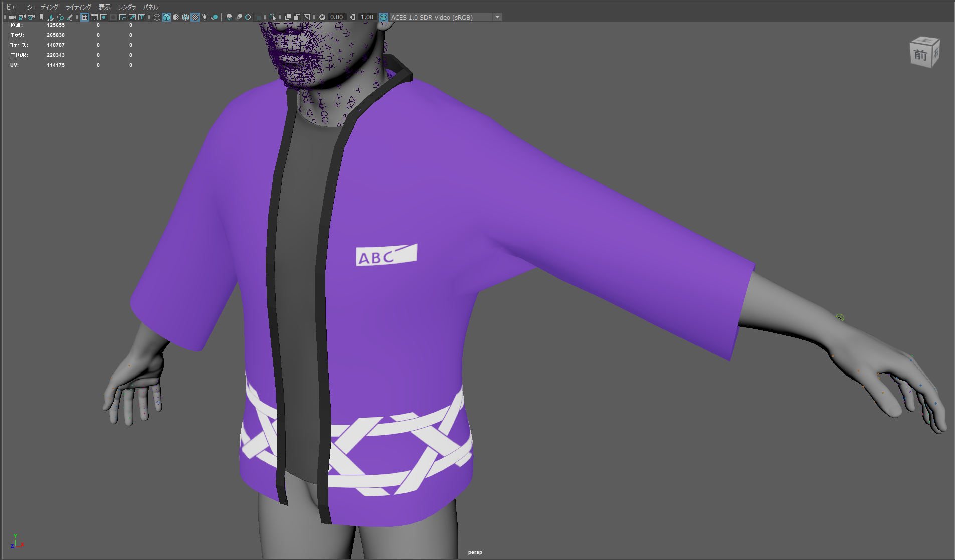Open the パネル menu
Screen dimensions: 955x560
pyautogui.click(x=150, y=7)
